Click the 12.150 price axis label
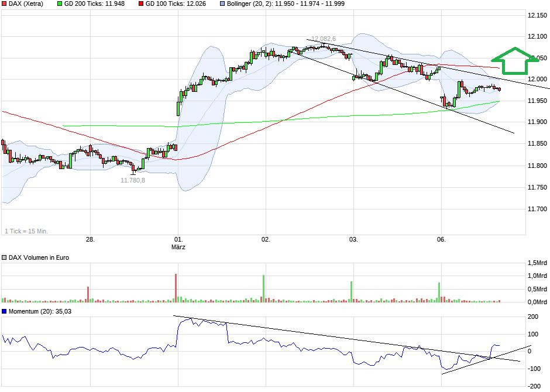The image size is (550, 392). coord(537,15)
